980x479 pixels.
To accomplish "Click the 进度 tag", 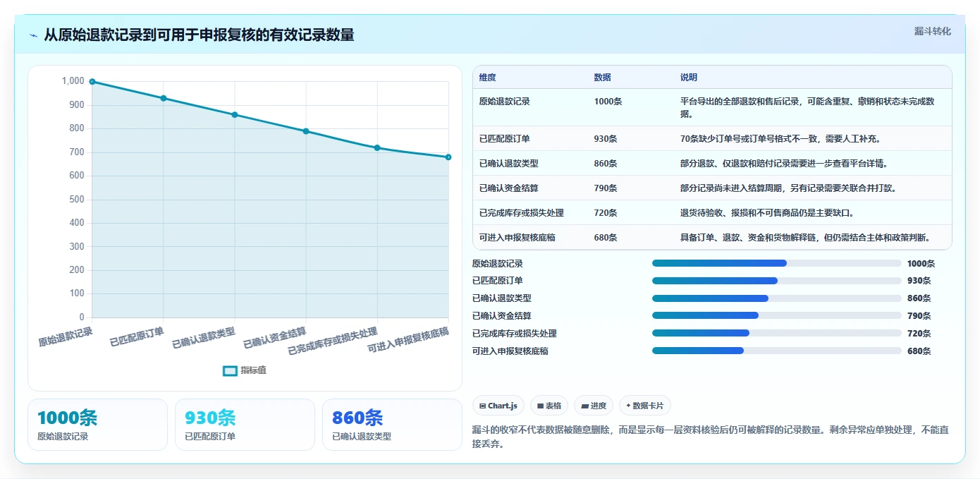I will (594, 406).
